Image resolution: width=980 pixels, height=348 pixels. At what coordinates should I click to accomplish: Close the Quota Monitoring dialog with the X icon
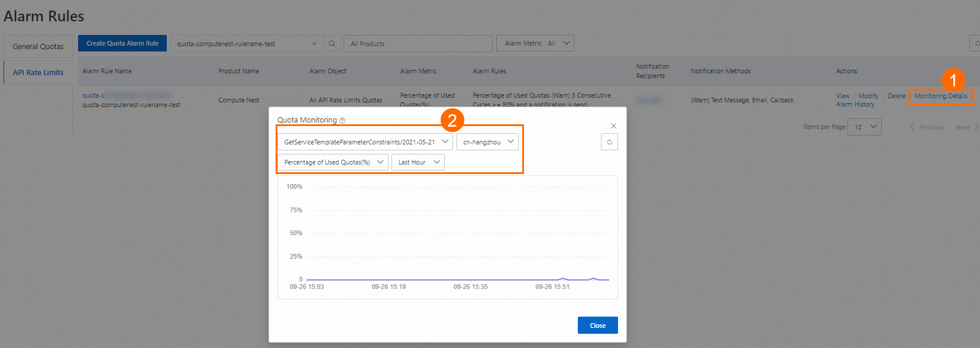[x=613, y=126]
